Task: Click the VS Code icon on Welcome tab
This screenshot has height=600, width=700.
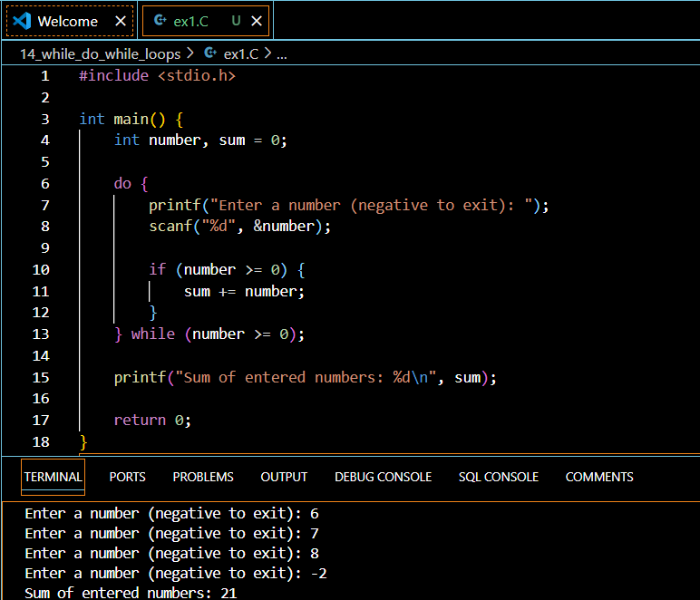Action: pyautogui.click(x=22, y=21)
